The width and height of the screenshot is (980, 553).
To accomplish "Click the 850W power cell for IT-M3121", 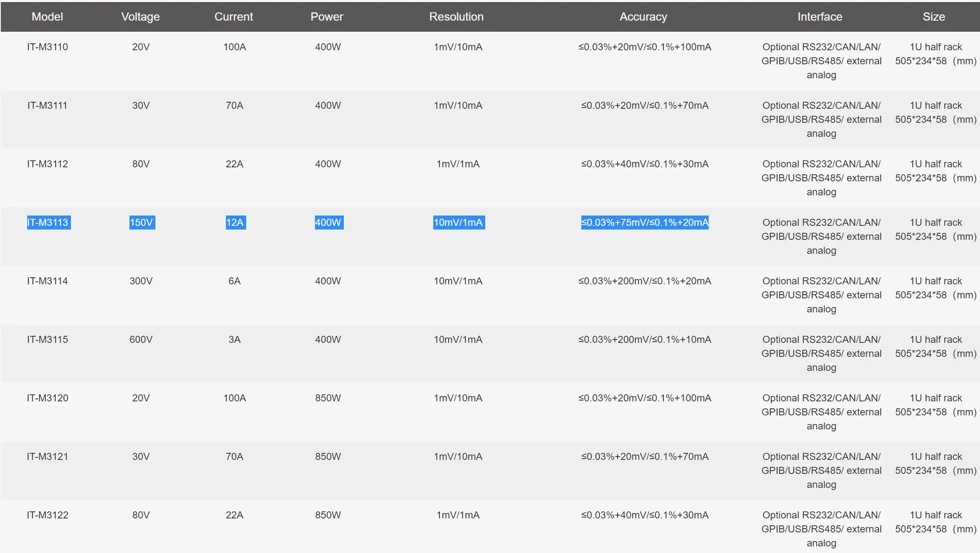I will (328, 456).
